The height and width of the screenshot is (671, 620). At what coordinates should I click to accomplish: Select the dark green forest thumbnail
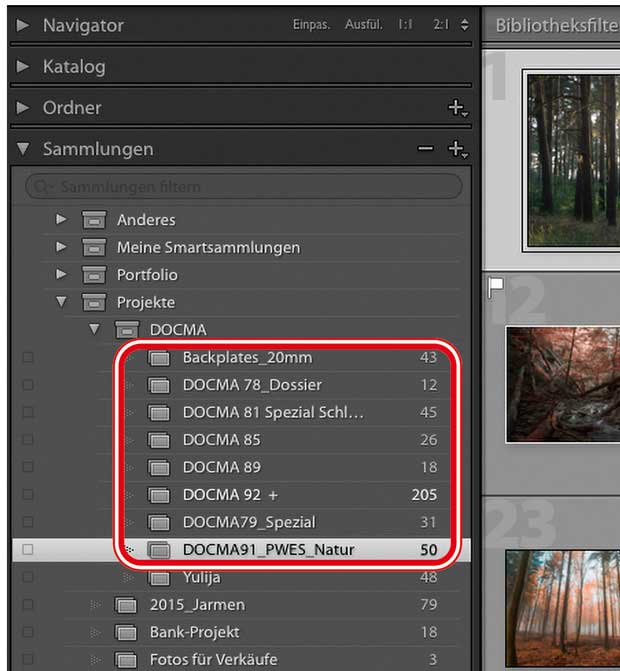pyautogui.click(x=573, y=160)
